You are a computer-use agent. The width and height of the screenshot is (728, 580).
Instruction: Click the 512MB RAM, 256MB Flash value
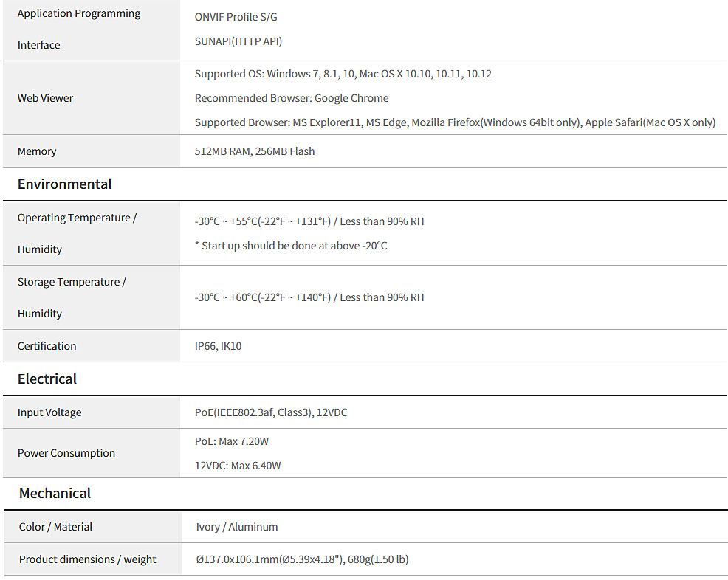(254, 151)
